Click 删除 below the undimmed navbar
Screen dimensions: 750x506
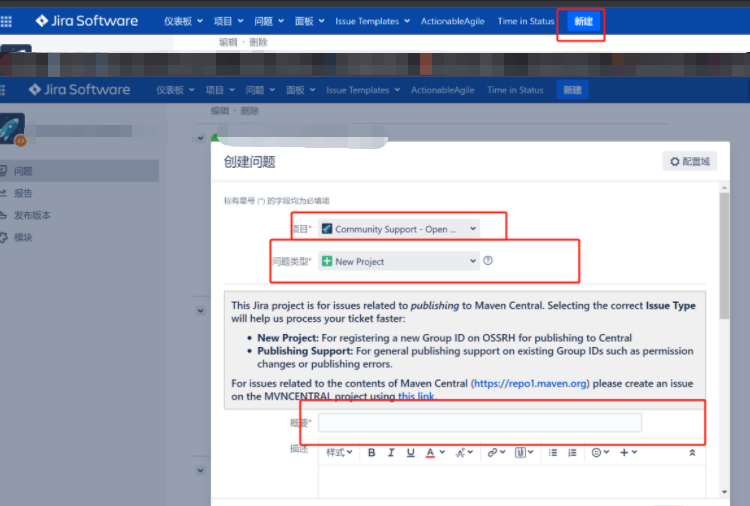pyautogui.click(x=258, y=42)
